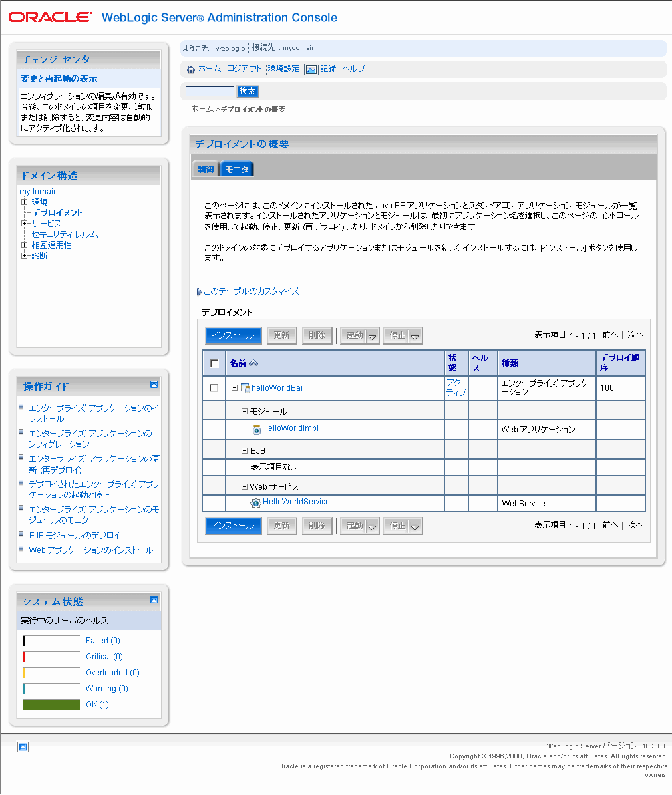Click the home icon beside ホーム
672x795 pixels.
click(190, 69)
